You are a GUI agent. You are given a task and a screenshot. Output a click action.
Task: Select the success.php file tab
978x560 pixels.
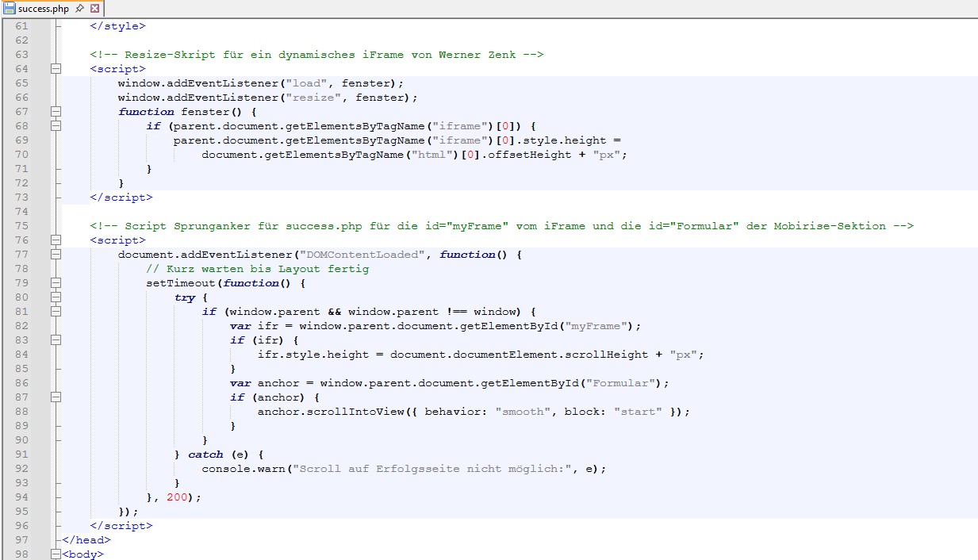coord(52,9)
